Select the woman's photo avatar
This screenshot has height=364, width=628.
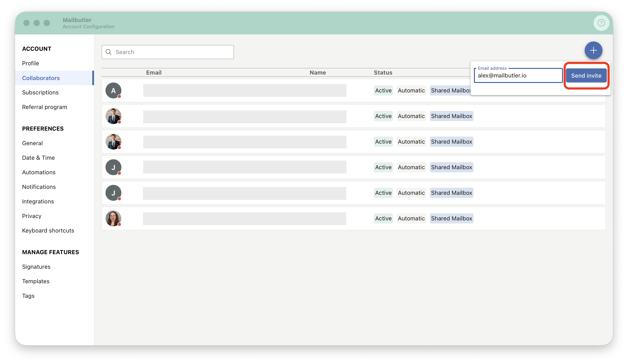113,218
